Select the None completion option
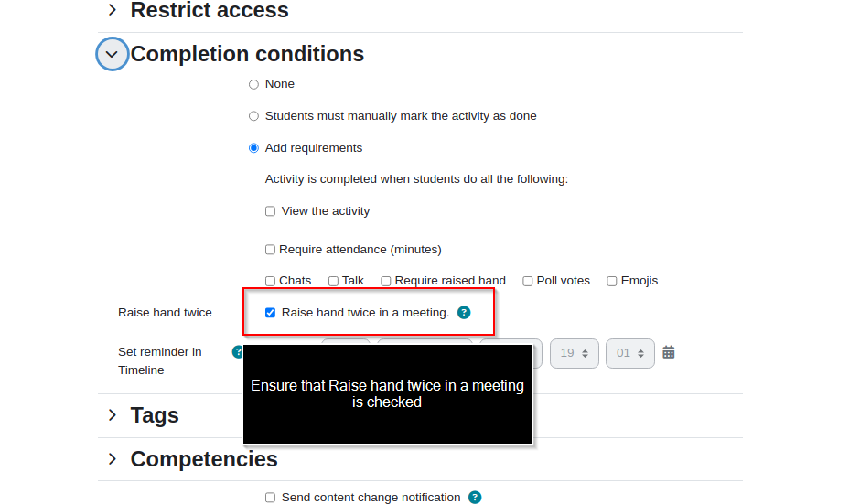This screenshot has height=504, width=860. (253, 84)
